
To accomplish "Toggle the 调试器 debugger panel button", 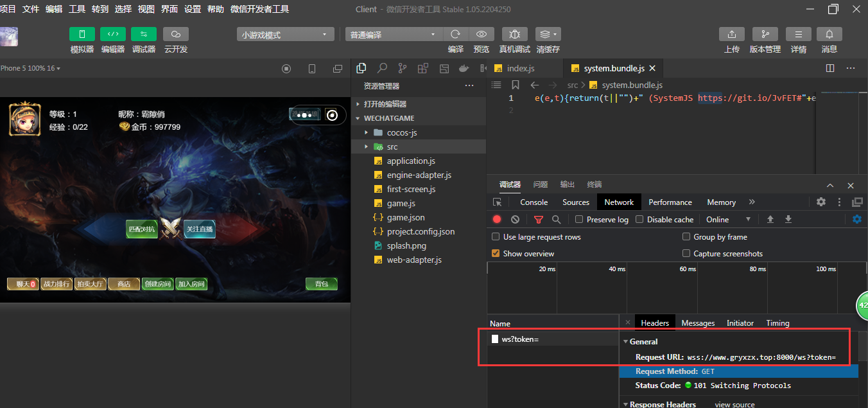I will (x=143, y=35).
